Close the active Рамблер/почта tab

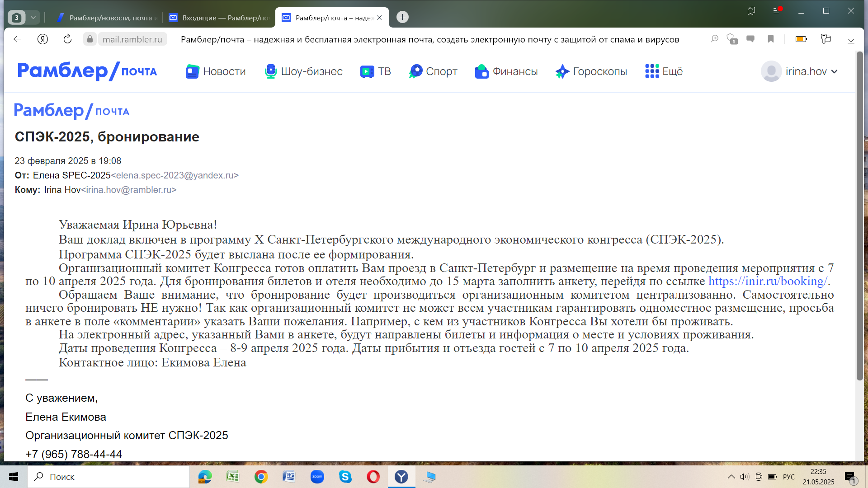pyautogui.click(x=379, y=18)
